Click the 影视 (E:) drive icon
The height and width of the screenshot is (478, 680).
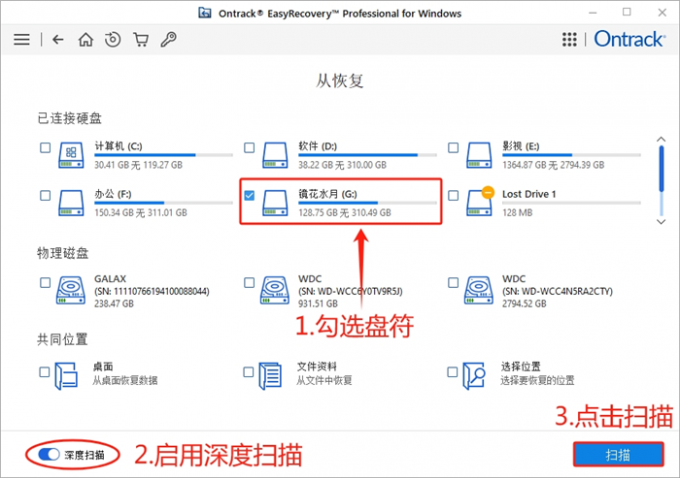tap(479, 155)
